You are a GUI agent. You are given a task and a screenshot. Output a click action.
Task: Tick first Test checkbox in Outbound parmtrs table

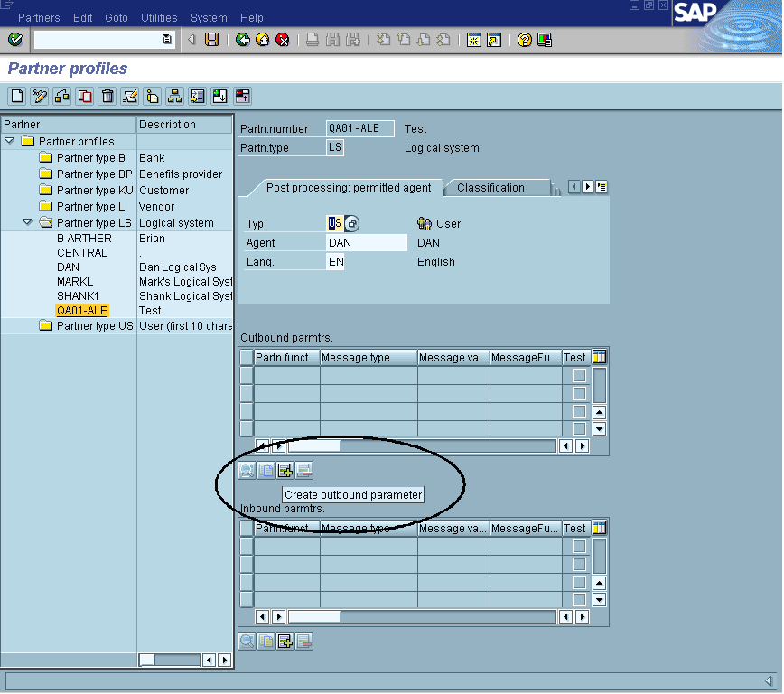coord(579,375)
